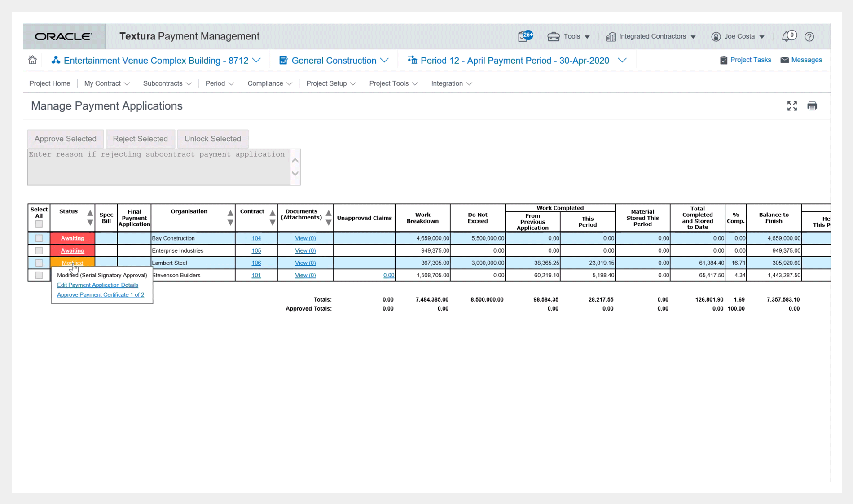Image resolution: width=853 pixels, height=504 pixels.
Task: Open the task inbox icon with 25+ badge
Action: pyautogui.click(x=524, y=36)
